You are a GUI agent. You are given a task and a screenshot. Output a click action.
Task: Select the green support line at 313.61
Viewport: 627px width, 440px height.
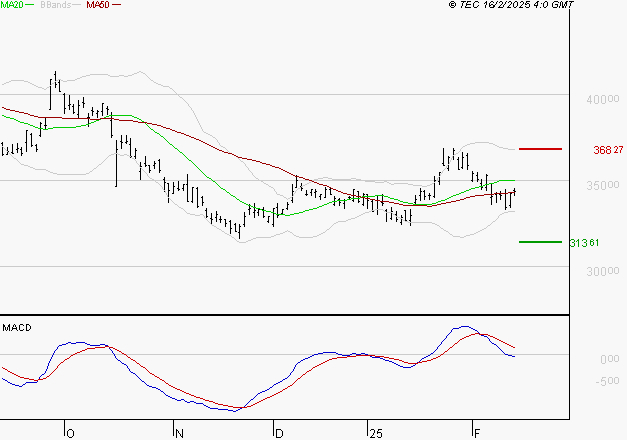[x=541, y=241]
